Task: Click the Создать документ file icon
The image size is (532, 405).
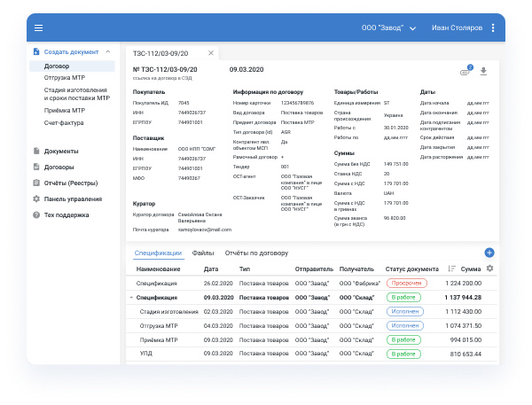Action: click(36, 51)
